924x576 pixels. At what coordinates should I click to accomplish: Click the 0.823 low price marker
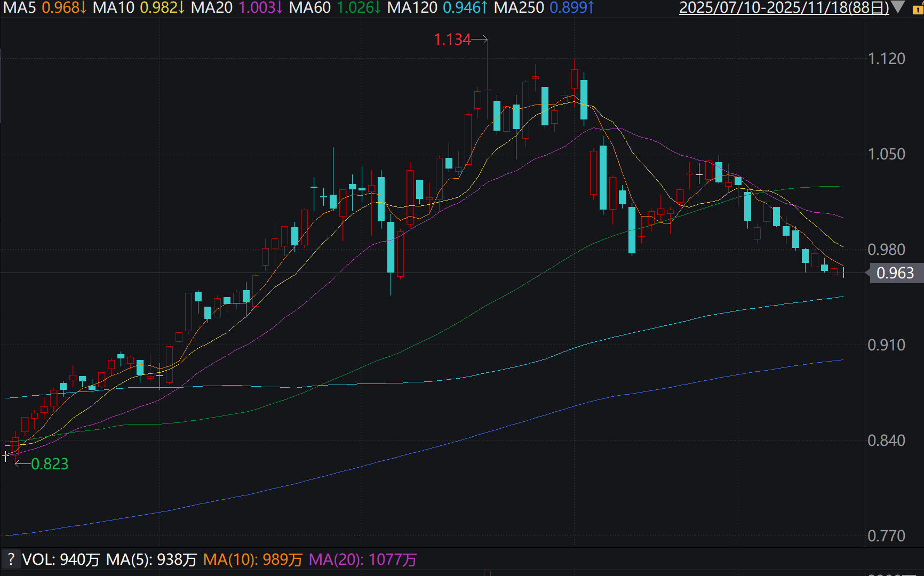(x=50, y=464)
